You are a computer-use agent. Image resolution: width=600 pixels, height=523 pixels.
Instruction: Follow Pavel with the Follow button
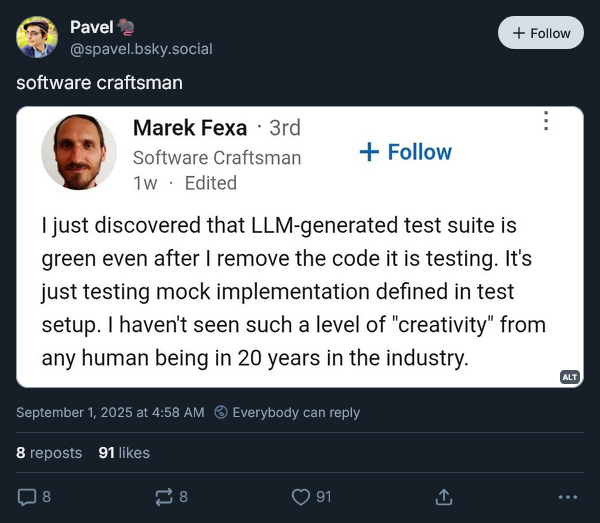[540, 33]
